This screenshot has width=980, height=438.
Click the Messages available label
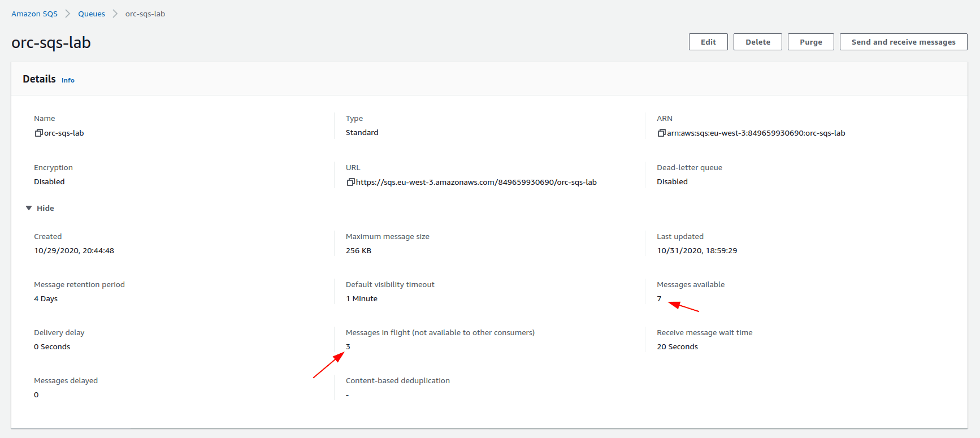point(691,284)
